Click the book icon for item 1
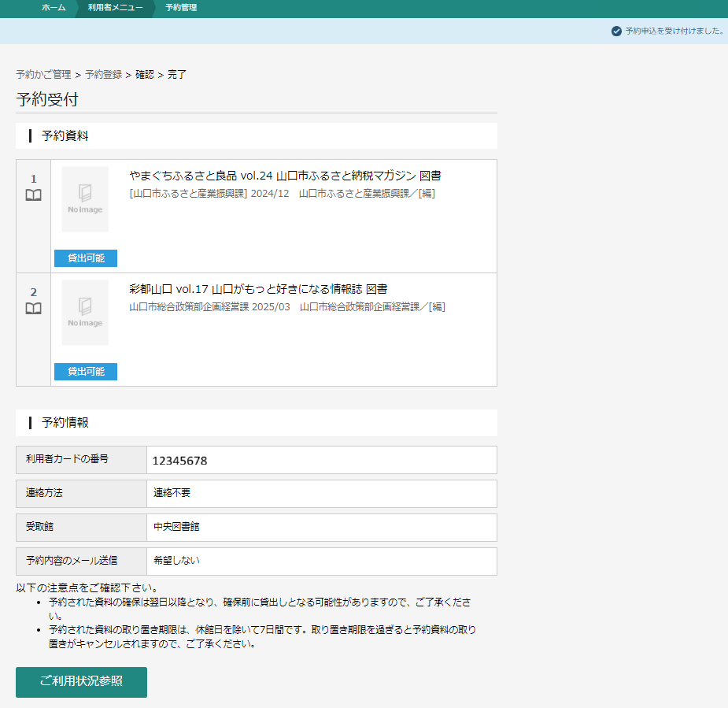The image size is (728, 708). tap(33, 195)
